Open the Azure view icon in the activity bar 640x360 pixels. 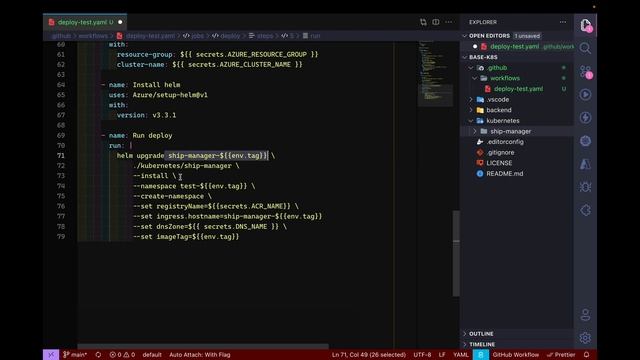coord(585,164)
